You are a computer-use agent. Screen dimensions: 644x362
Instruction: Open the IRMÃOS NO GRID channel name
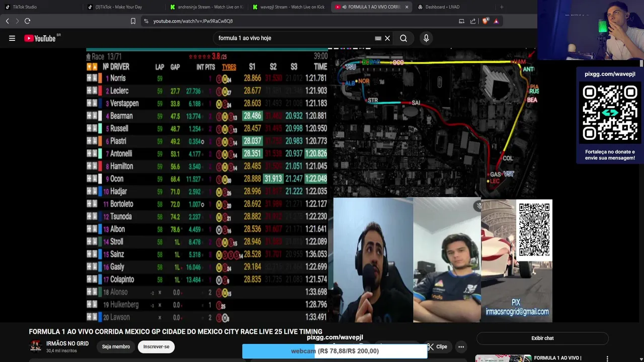pos(67,343)
